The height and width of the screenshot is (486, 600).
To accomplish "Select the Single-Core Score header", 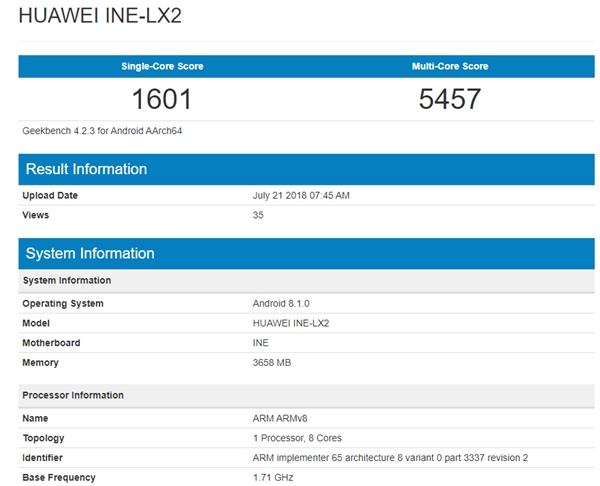I will click(162, 67).
